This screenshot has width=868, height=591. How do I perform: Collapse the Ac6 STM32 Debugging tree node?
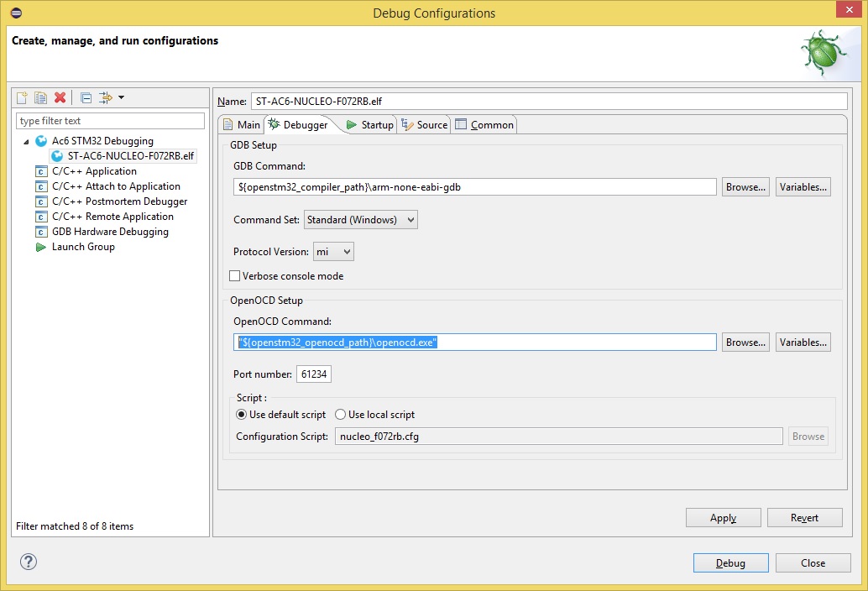tap(26, 141)
